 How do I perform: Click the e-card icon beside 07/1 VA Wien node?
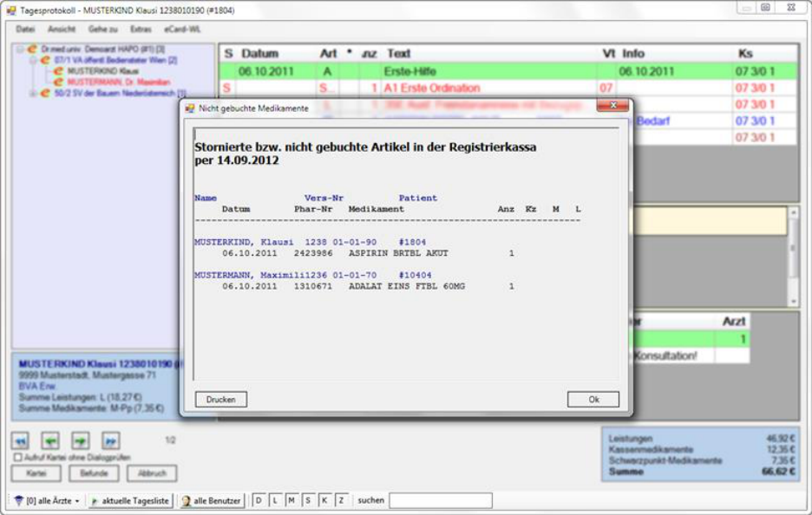(45, 60)
